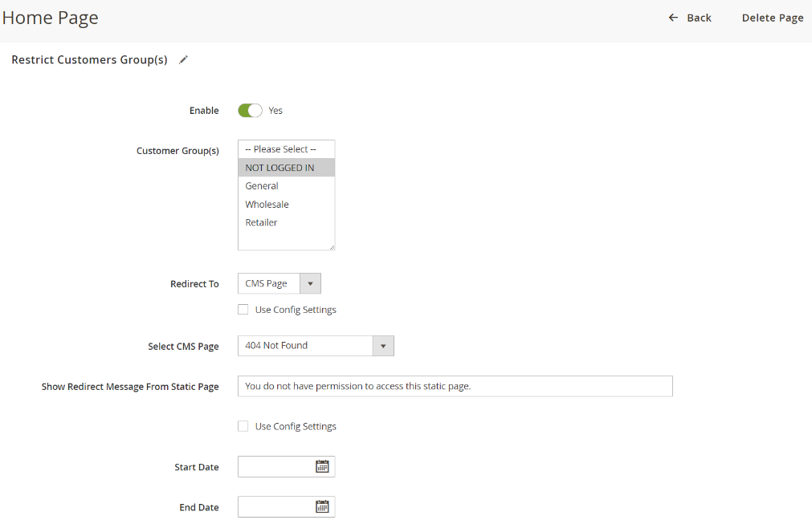Click the redirect message text field
The width and height of the screenshot is (812, 524).
(455, 386)
